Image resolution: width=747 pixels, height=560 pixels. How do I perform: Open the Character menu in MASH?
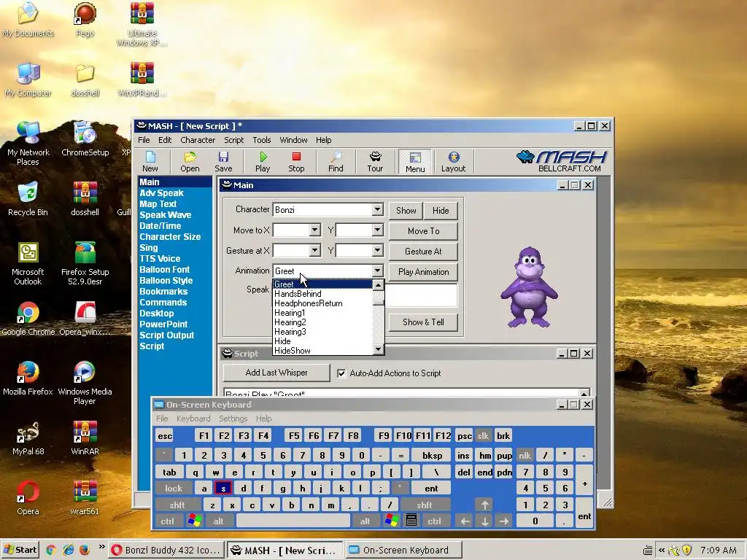tap(198, 140)
